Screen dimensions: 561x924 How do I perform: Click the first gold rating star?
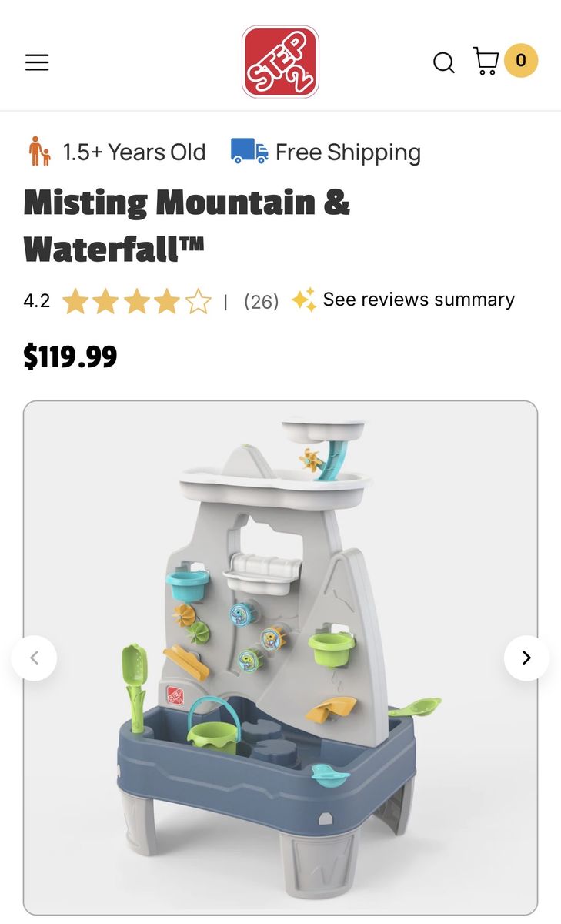[x=75, y=301]
